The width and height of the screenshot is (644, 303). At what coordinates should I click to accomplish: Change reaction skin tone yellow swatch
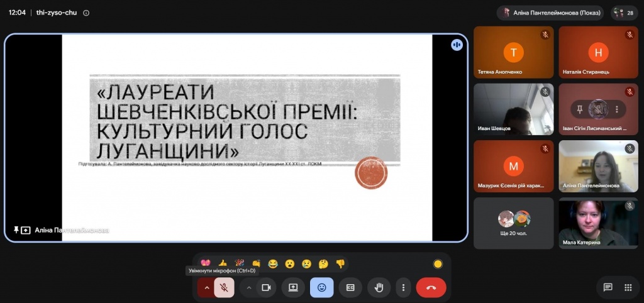438,264
